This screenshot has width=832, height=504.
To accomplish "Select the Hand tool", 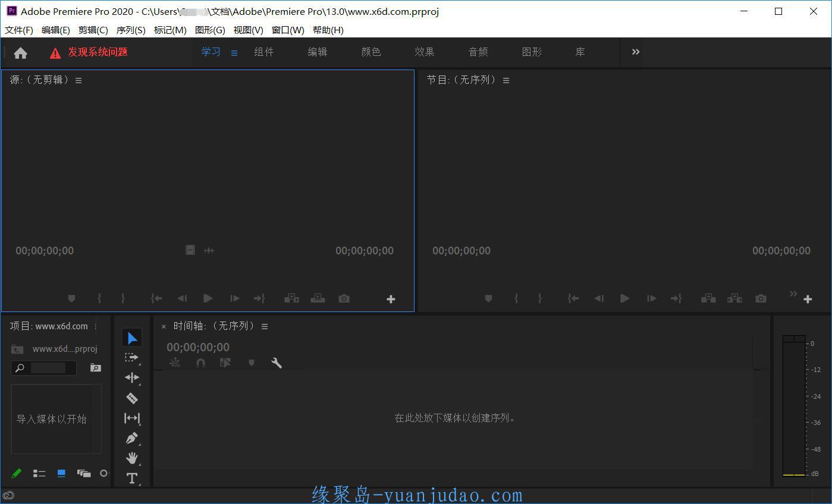I will pos(132,458).
